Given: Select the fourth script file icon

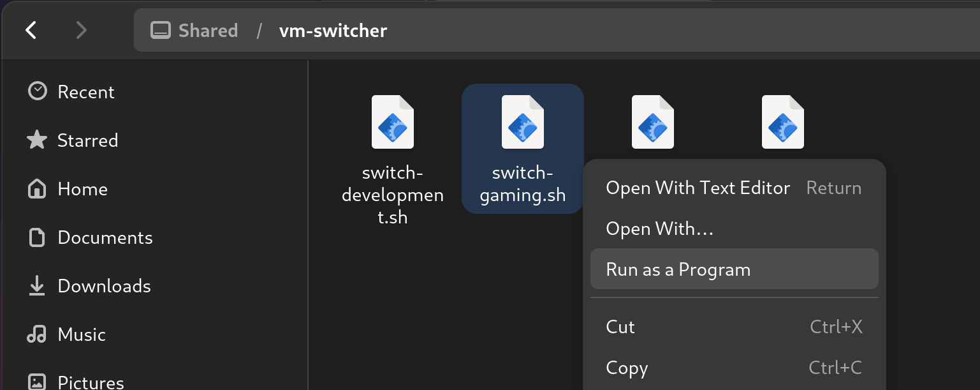Looking at the screenshot, I should (782, 123).
